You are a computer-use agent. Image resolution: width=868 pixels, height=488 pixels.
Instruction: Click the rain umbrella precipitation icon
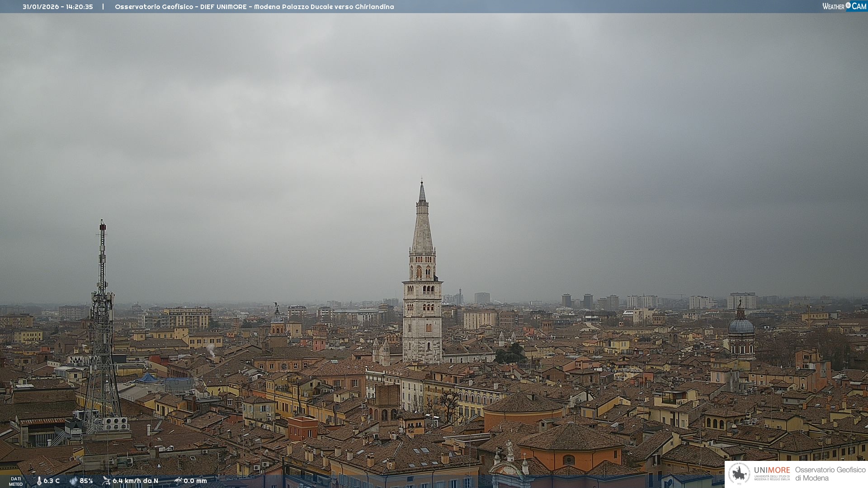(178, 481)
